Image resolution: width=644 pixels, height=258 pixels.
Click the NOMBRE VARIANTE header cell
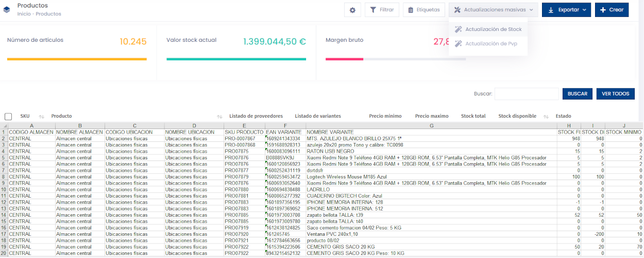pyautogui.click(x=431, y=132)
